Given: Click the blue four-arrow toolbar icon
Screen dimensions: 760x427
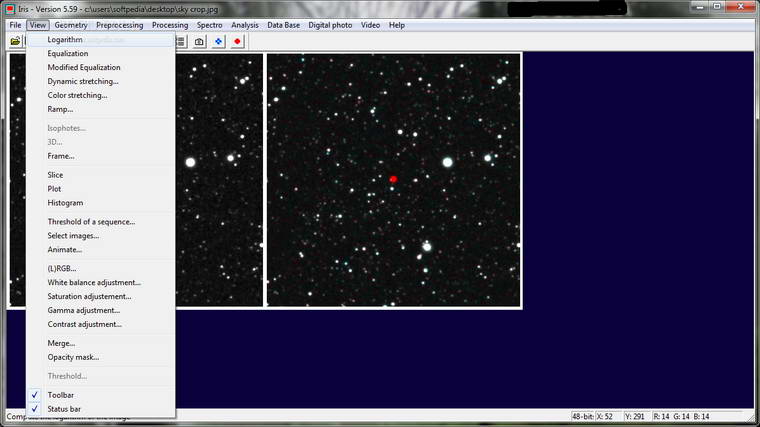Looking at the screenshot, I should (218, 42).
